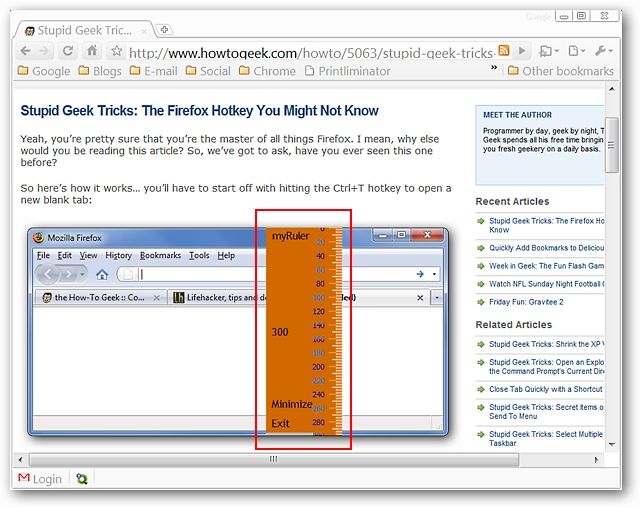
Task: Open the Blogs bookmarks folder
Action: coord(100,71)
